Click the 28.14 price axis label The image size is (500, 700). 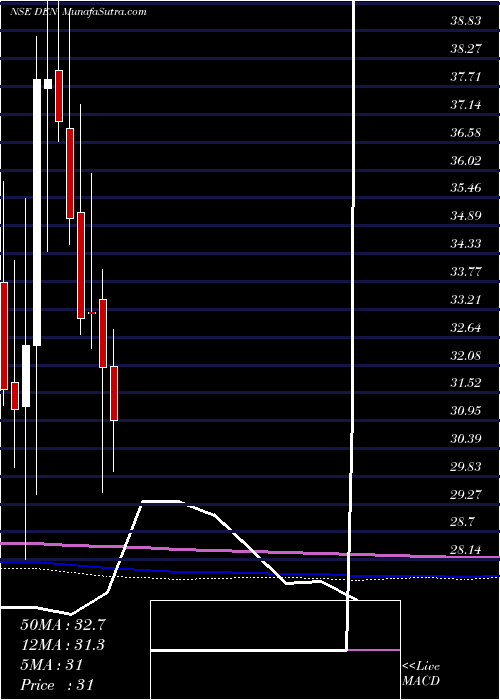click(x=466, y=550)
